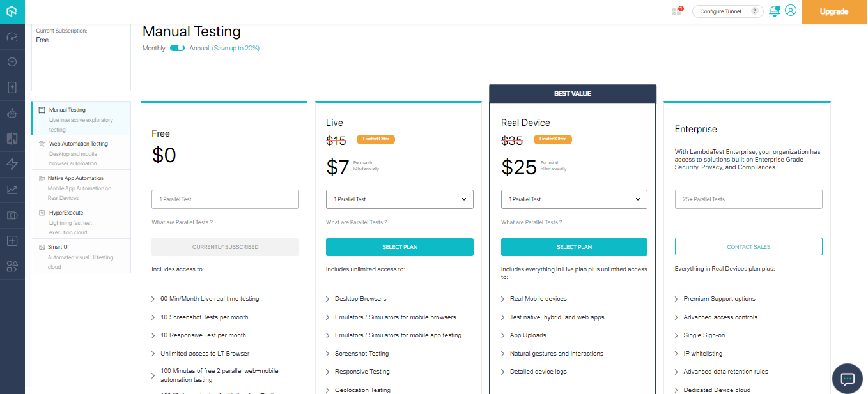The height and width of the screenshot is (394, 868).
Task: Click the LambdaTest logo at top left
Action: click(x=12, y=11)
